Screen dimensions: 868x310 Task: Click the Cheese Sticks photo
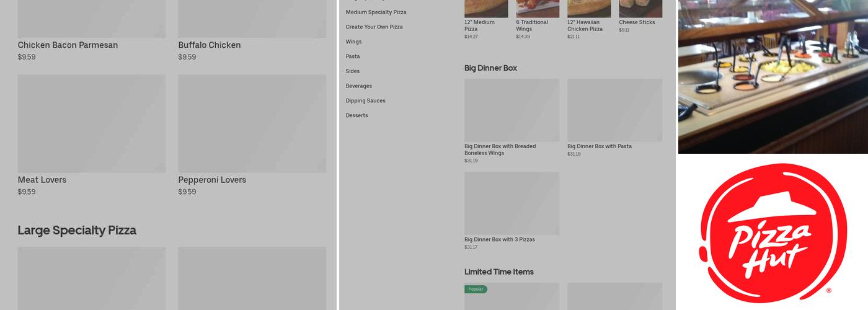pyautogui.click(x=640, y=8)
